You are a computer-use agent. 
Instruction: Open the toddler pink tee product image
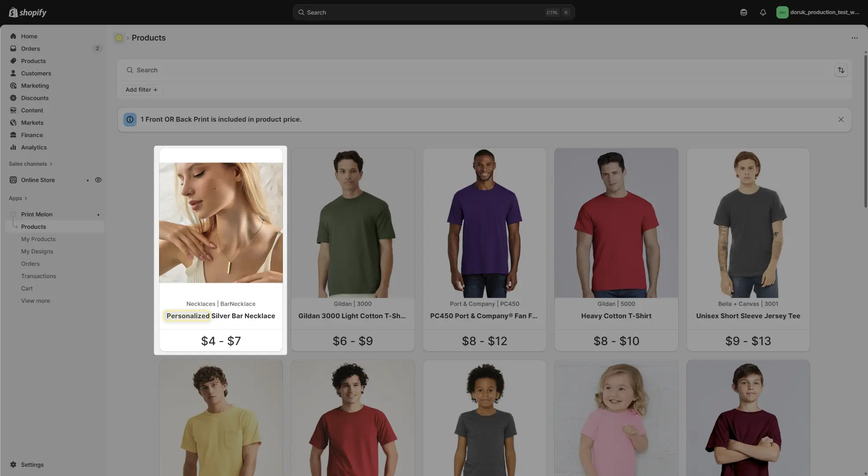616,418
